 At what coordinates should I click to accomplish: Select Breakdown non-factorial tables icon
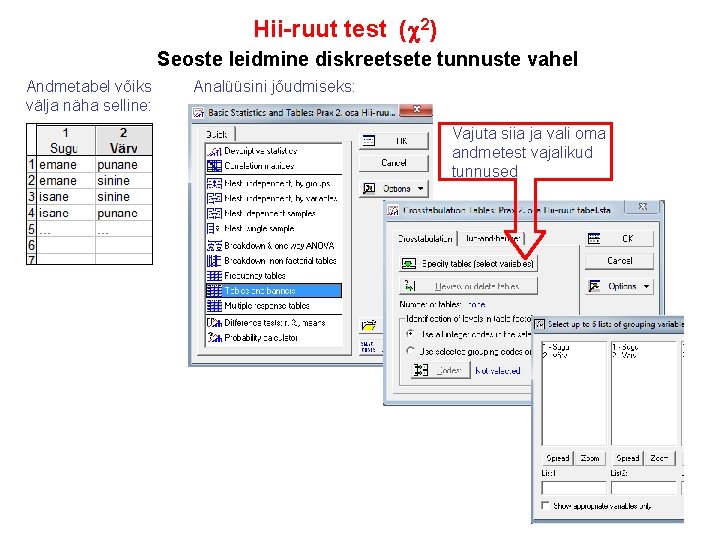(214, 260)
